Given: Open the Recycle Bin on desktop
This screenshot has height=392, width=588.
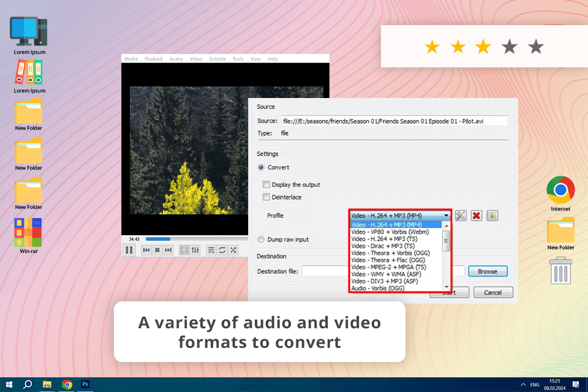Looking at the screenshot, I should pyautogui.click(x=560, y=271).
